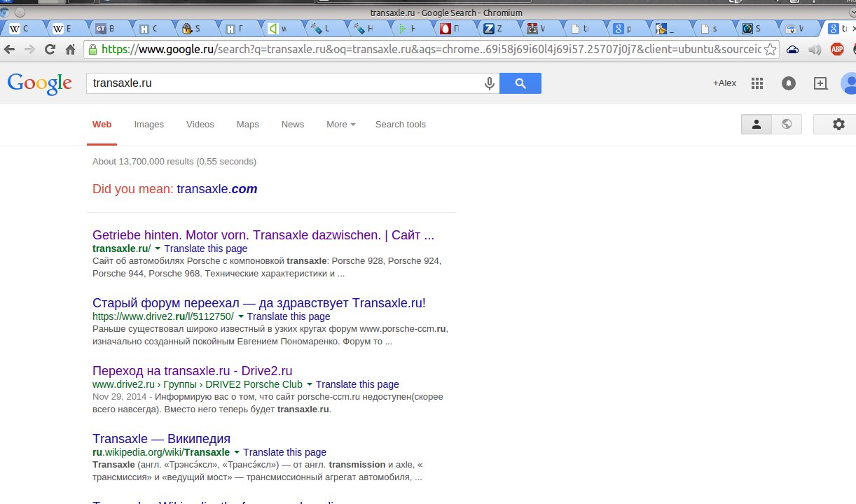This screenshot has height=504, width=856.
Task: Expand options arrow next to transaxle.ru/ URL
Action: point(158,248)
